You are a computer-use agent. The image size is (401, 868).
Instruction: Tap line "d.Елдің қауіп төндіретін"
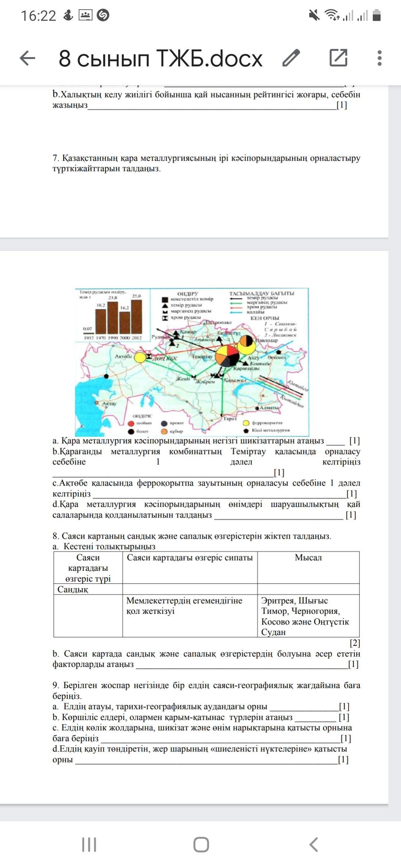tap(200, 754)
